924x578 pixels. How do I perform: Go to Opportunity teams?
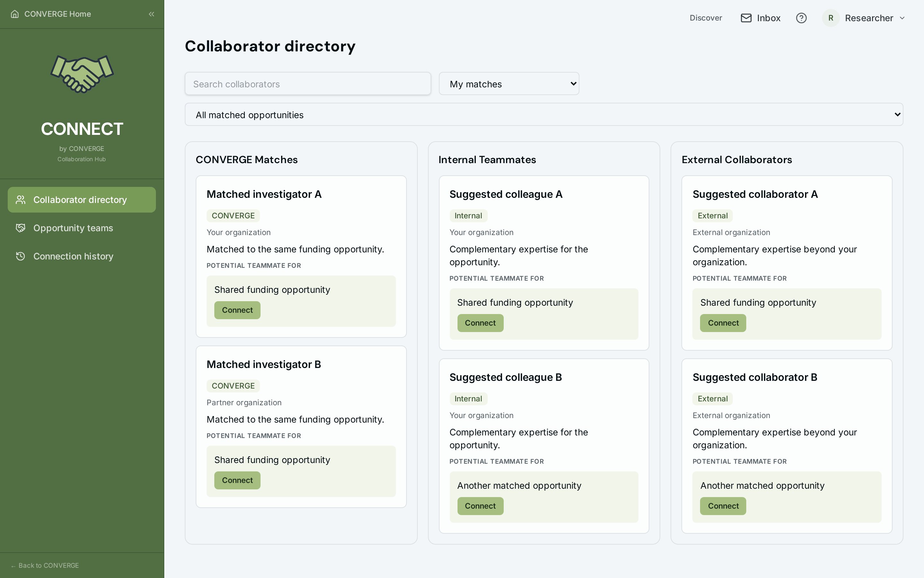82,228
